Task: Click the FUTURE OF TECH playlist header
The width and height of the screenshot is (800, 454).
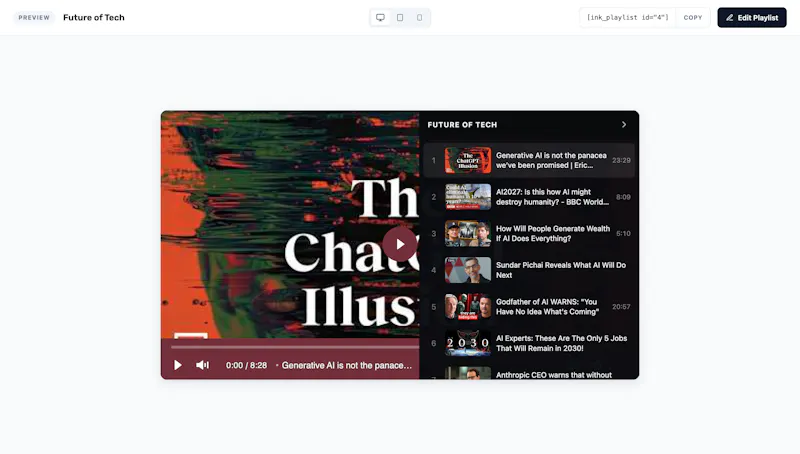Action: pyautogui.click(x=462, y=124)
